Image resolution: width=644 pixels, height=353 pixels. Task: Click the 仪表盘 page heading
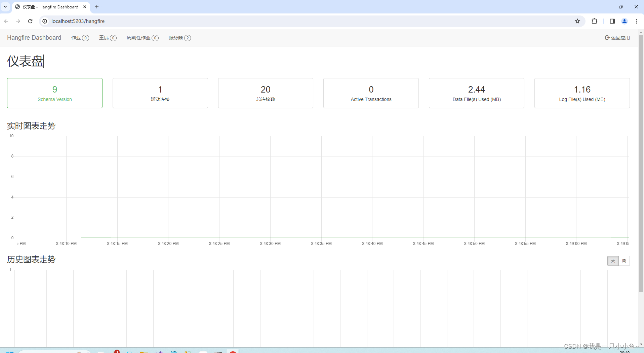[25, 61]
